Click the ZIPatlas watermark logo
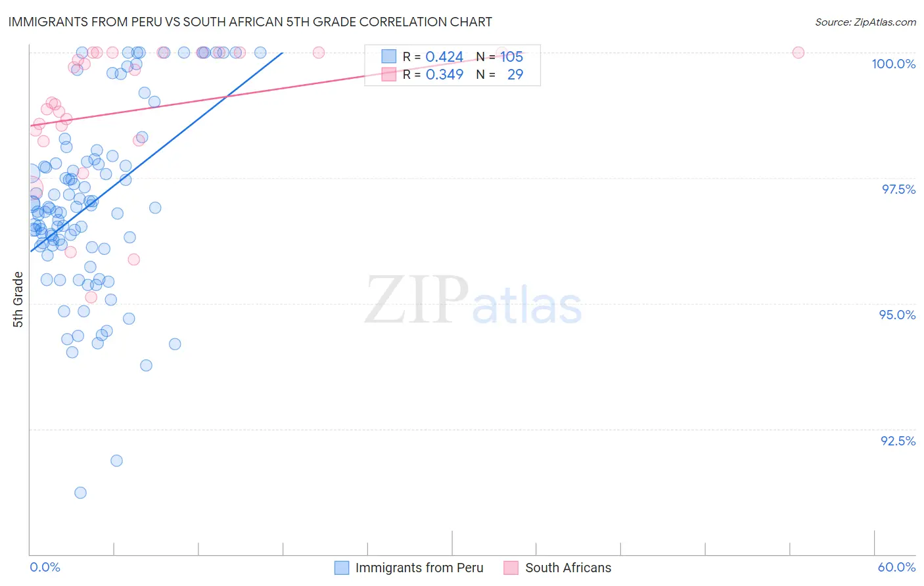 [x=473, y=301]
